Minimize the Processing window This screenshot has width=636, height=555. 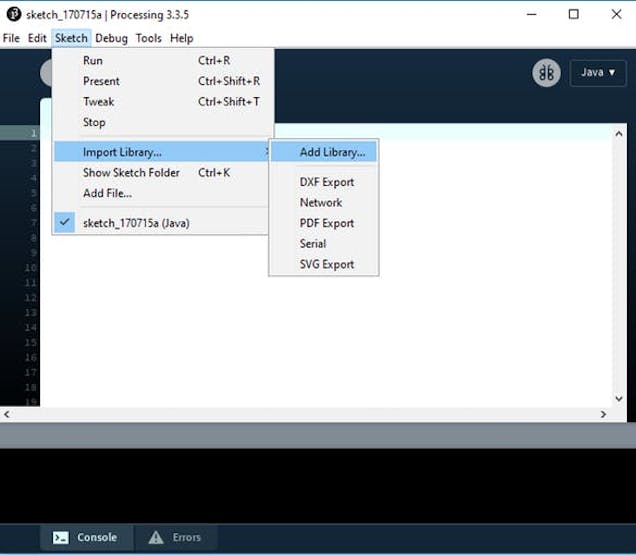[532, 14]
